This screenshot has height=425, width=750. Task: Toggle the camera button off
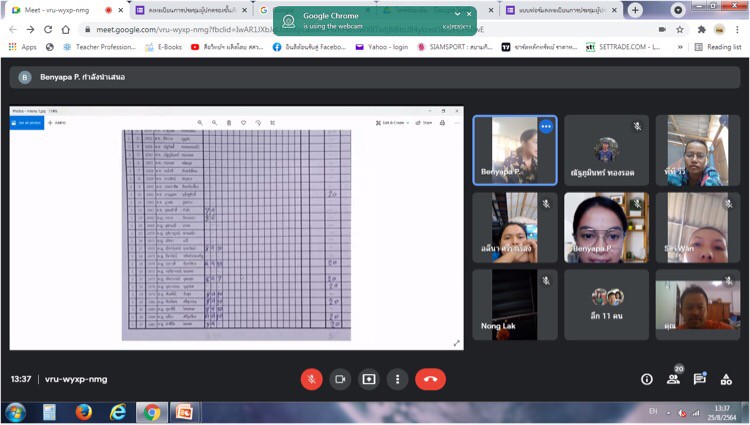(340, 379)
